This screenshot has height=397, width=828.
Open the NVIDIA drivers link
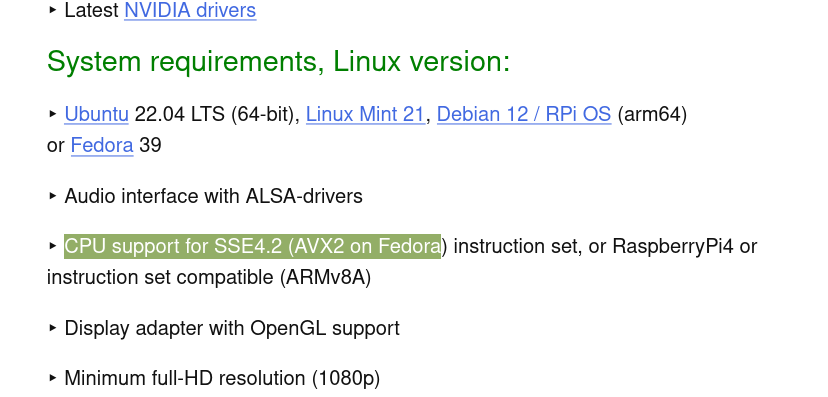click(x=190, y=10)
